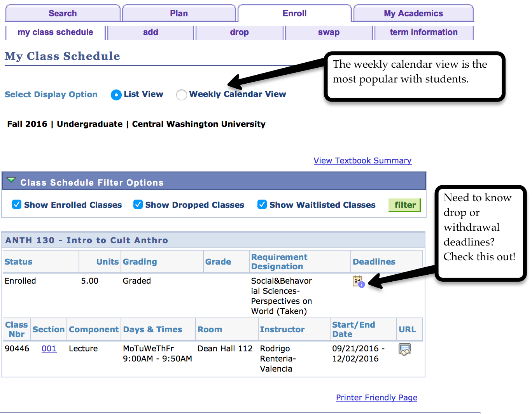
Task: Select the List View radio button
Action: [116, 95]
